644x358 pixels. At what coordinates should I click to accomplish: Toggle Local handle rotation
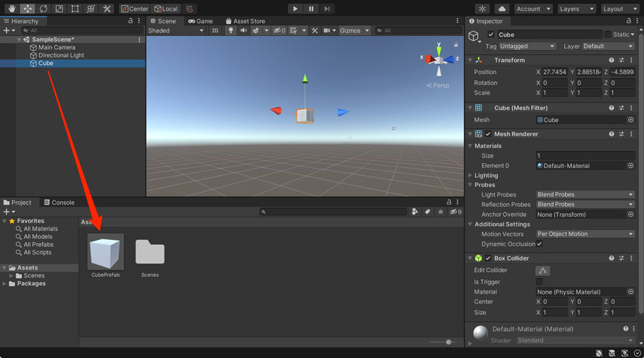pos(166,8)
